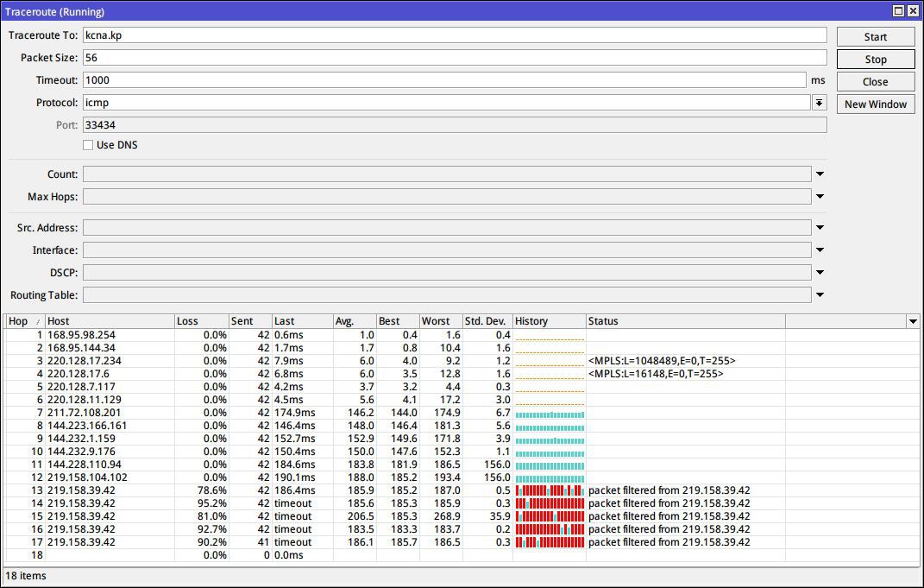This screenshot has height=588, width=924.
Task: Expand the Interface field arrow
Action: coord(820,250)
